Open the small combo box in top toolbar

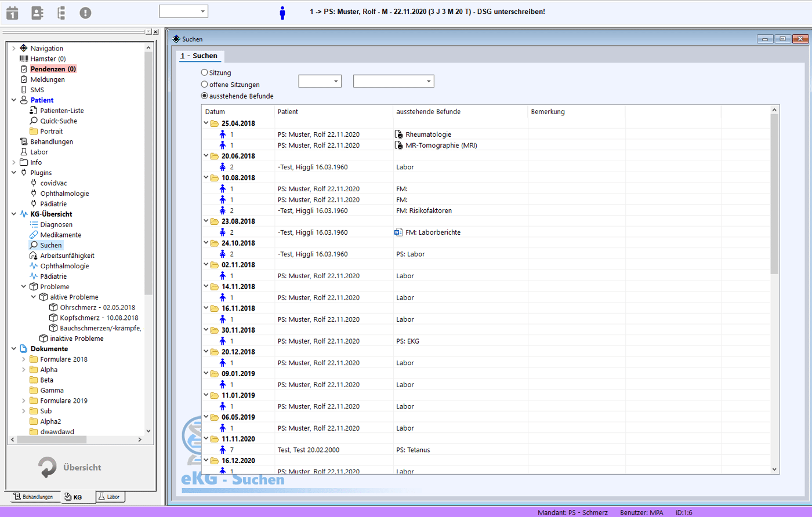coord(183,11)
